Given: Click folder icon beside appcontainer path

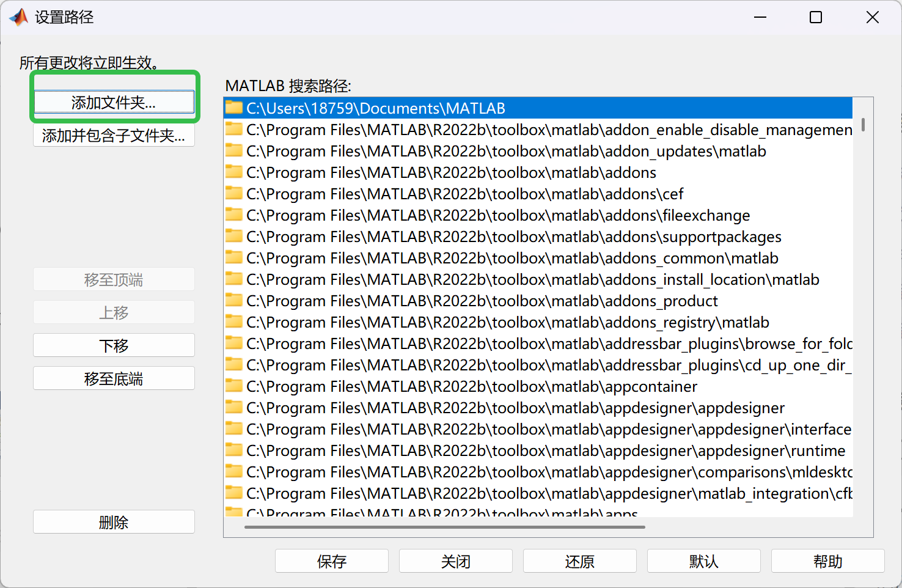Looking at the screenshot, I should point(233,386).
